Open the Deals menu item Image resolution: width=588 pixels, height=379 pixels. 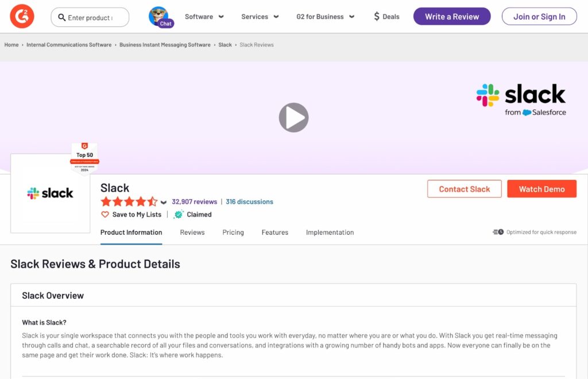click(x=386, y=17)
